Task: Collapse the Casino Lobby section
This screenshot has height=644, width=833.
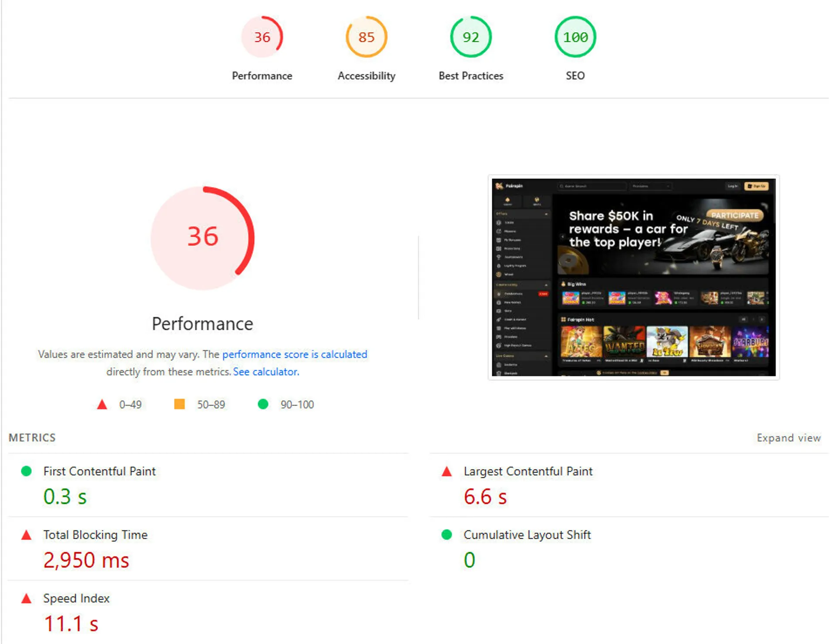Action: (546, 285)
